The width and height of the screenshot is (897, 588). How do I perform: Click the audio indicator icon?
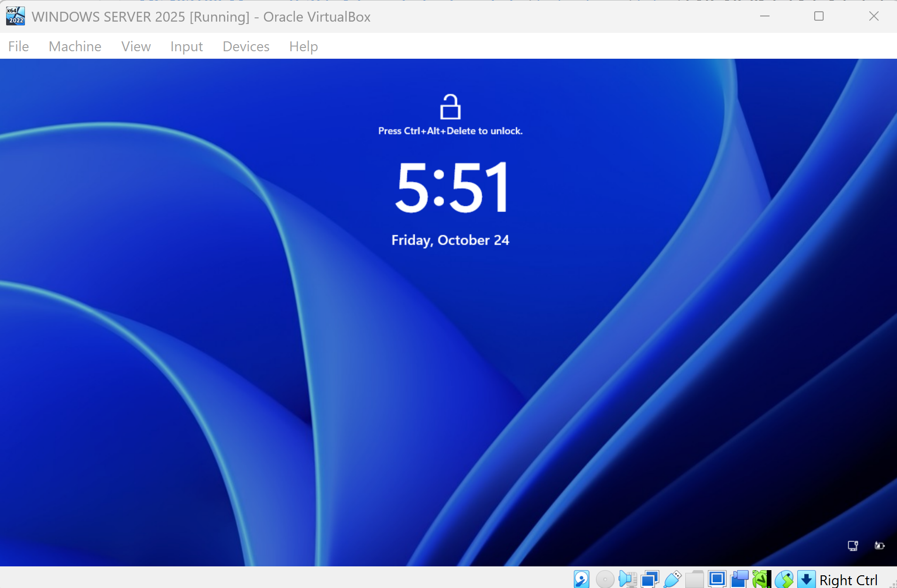tap(627, 579)
